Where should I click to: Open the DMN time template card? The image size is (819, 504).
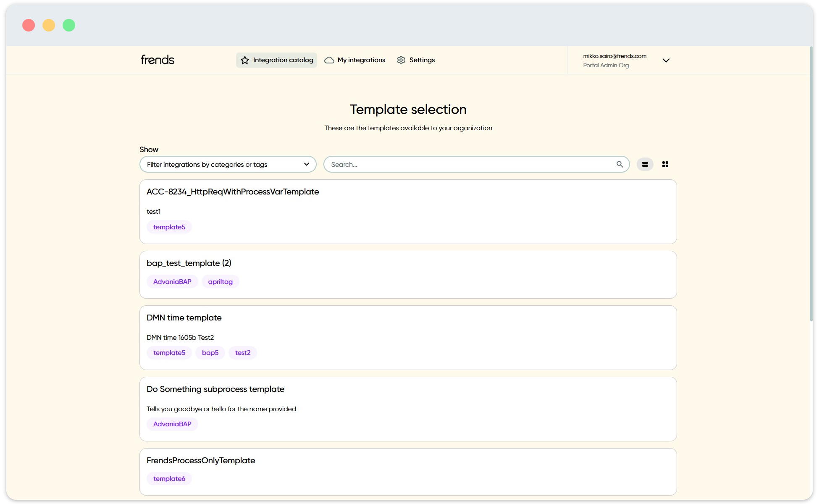point(408,338)
